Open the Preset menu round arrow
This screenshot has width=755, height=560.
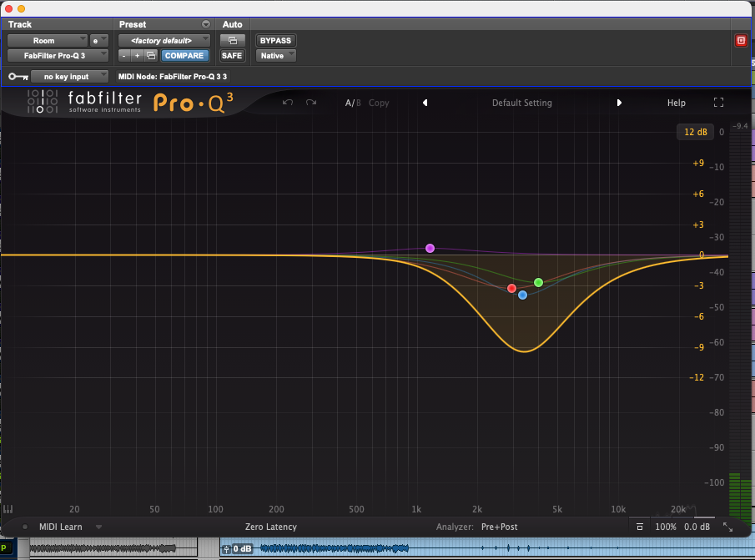(x=205, y=24)
